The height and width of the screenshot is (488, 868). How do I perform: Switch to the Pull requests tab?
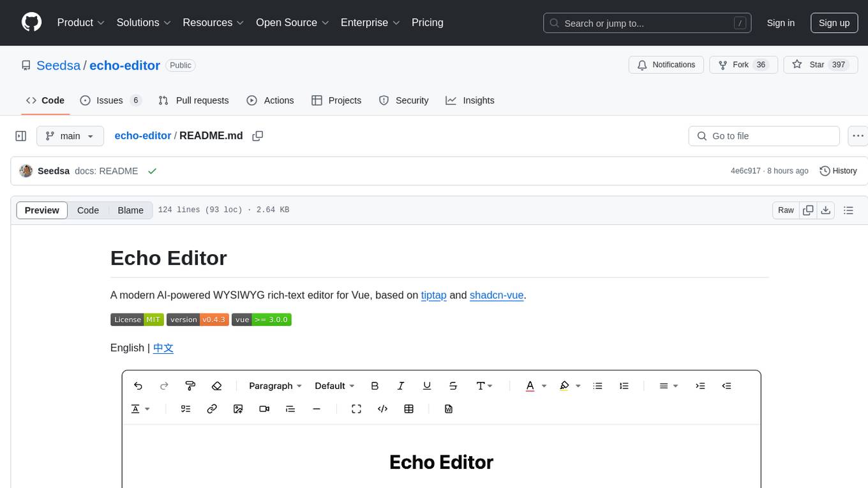click(193, 100)
